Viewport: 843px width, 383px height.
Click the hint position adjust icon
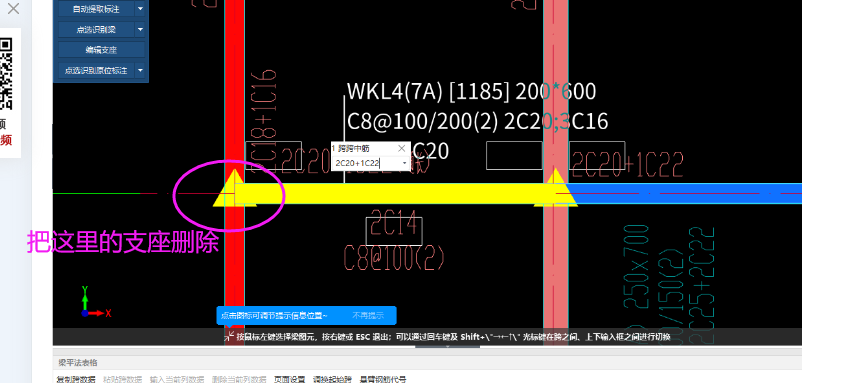(x=230, y=337)
